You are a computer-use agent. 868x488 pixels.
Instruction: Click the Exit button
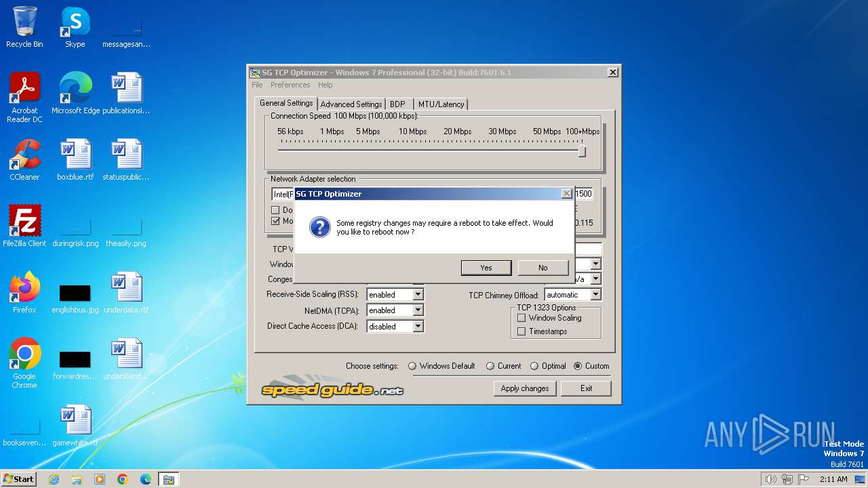586,388
